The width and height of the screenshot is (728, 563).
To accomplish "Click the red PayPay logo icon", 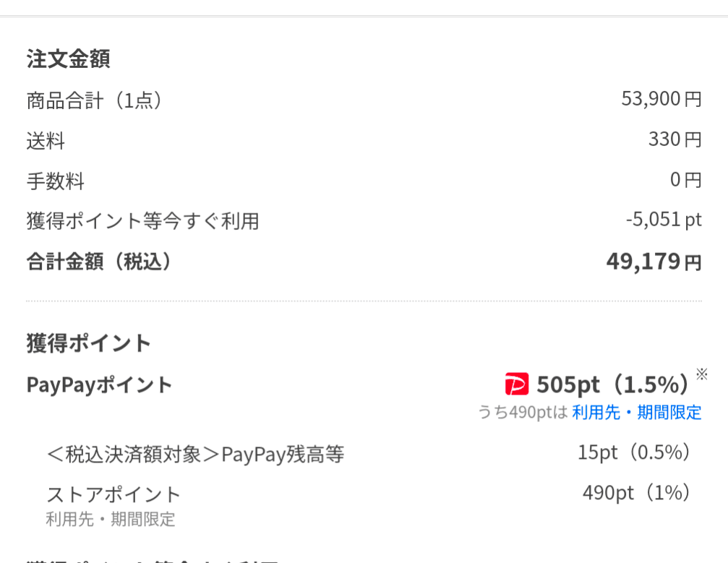I will point(517,384).
